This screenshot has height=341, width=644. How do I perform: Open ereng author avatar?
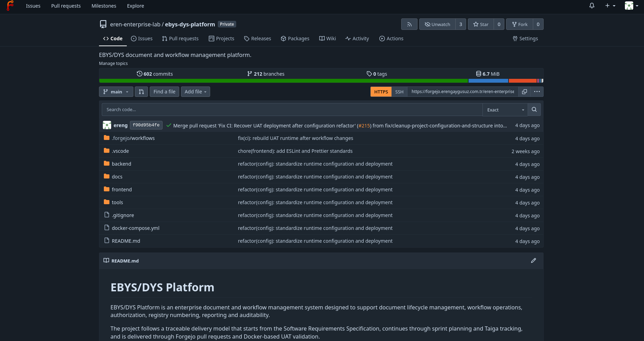pos(107,125)
